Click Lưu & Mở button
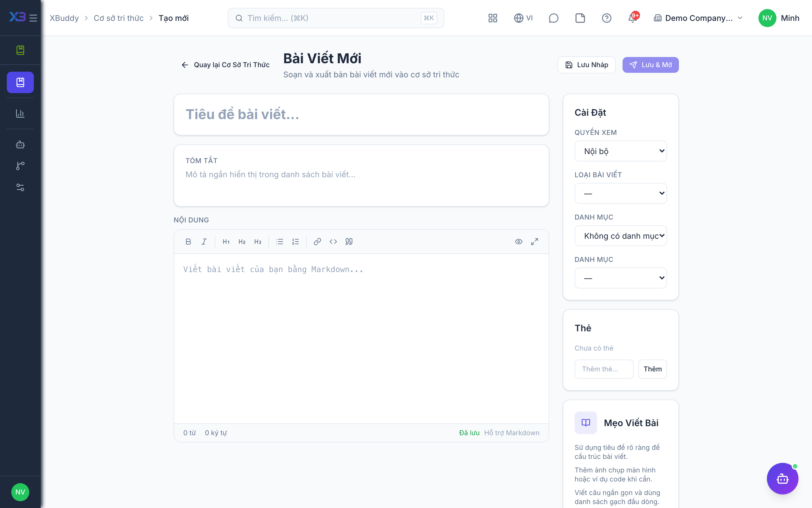812x508 pixels. pyautogui.click(x=650, y=65)
